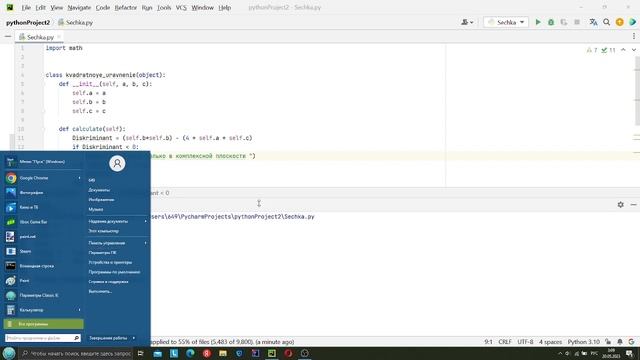Click the Run with Coverage icon
This screenshot has height=360, width=640.
point(564,22)
